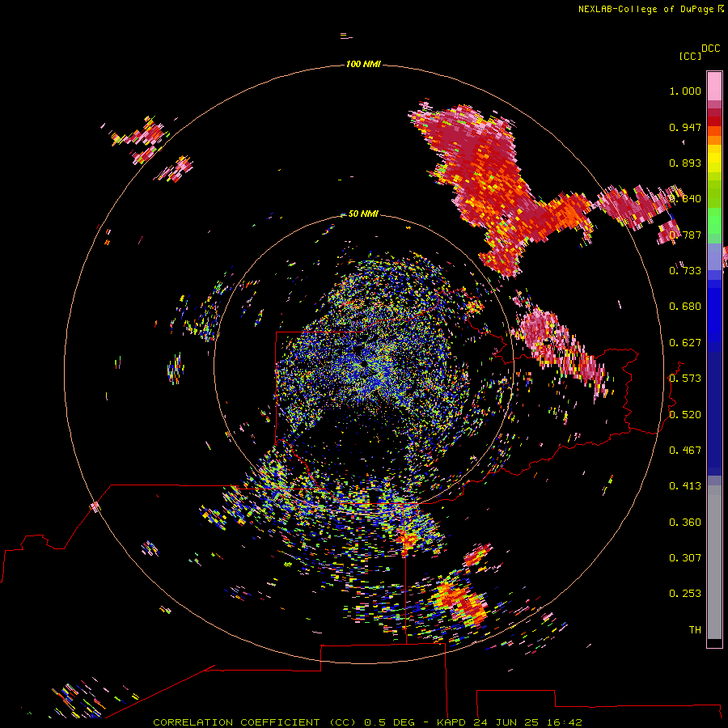This screenshot has height=728, width=728.
Task: Click the 0.893 legend value
Action: [x=685, y=163]
